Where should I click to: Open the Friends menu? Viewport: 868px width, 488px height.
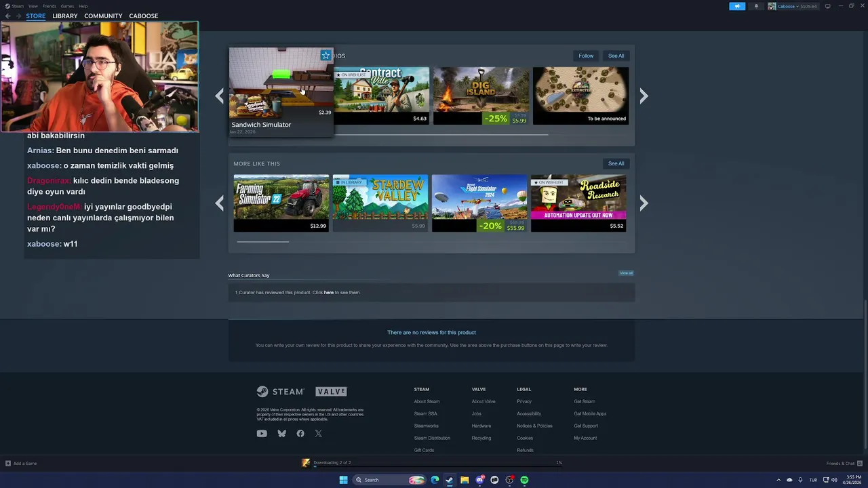click(49, 6)
